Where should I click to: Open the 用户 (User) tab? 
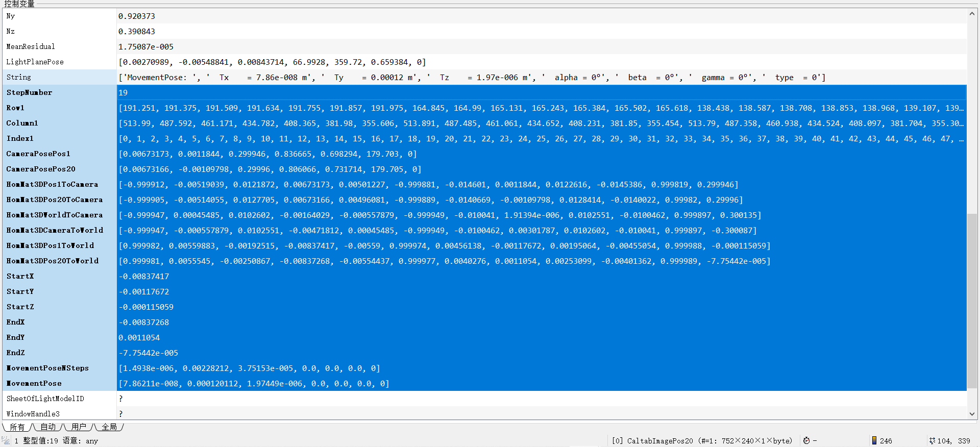pyautogui.click(x=79, y=427)
